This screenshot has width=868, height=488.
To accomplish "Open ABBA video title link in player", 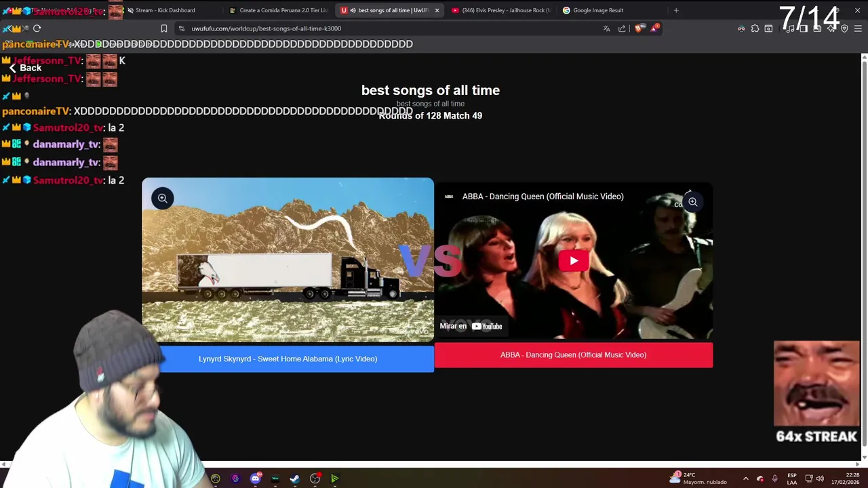I will pyautogui.click(x=542, y=197).
